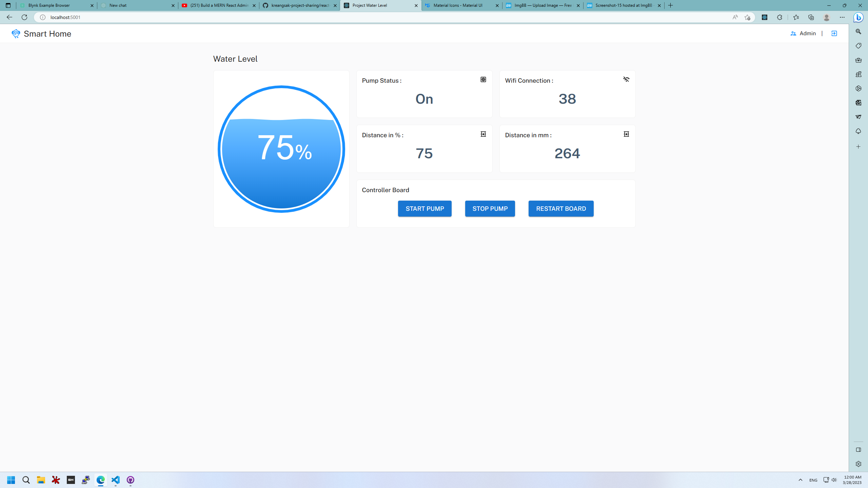Click the logout icon beside Admin
The width and height of the screenshot is (868, 488).
pyautogui.click(x=834, y=33)
